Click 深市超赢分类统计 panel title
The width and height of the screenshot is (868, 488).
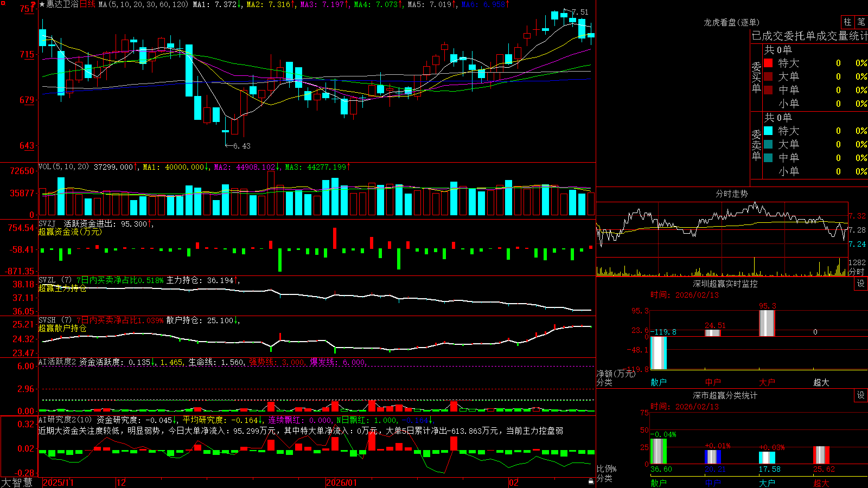(725, 395)
